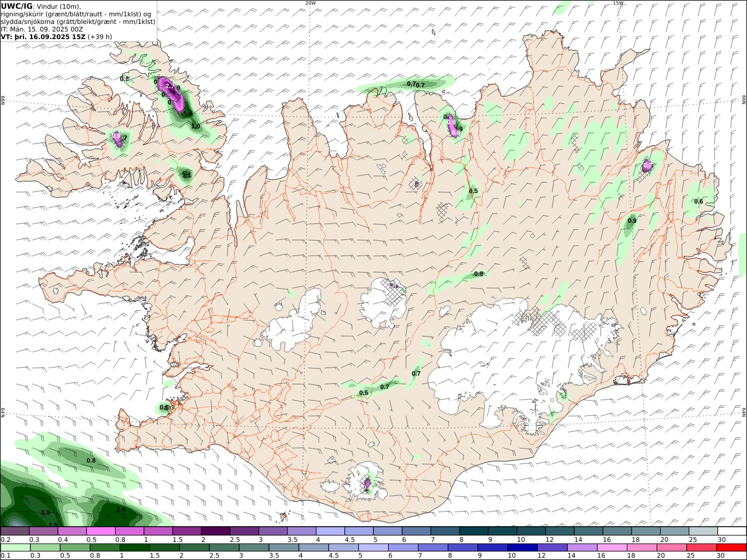
Task: Click the 1.4 precipitation value offshore southwest
Action: pyautogui.click(x=121, y=509)
